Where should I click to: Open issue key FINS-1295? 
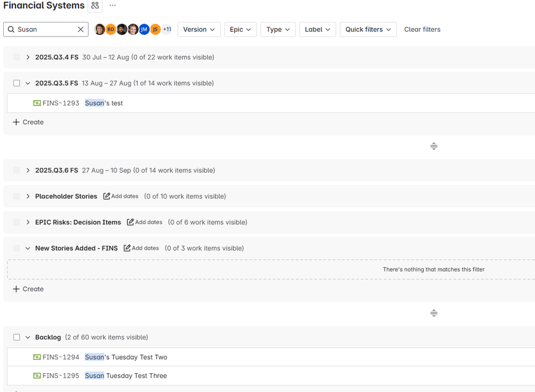61,375
